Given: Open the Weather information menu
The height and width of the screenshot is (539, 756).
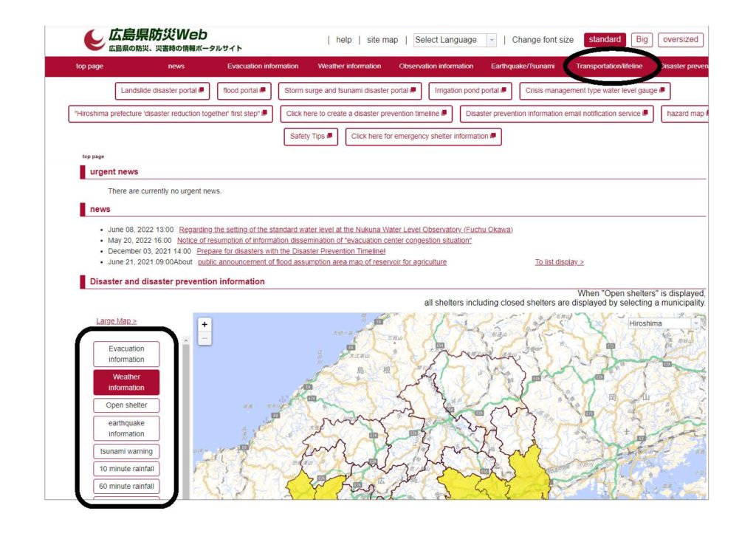Looking at the screenshot, I should pos(349,66).
